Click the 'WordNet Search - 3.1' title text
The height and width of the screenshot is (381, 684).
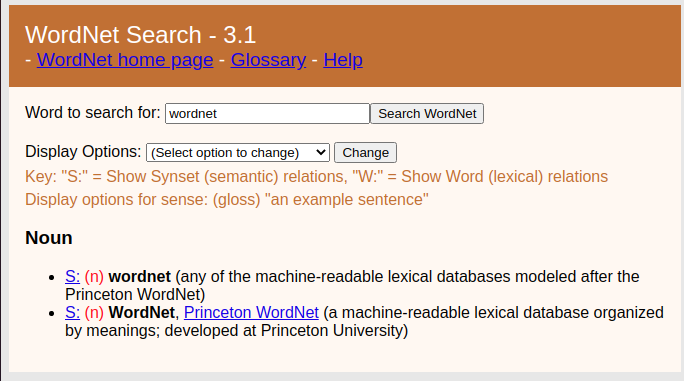point(140,34)
